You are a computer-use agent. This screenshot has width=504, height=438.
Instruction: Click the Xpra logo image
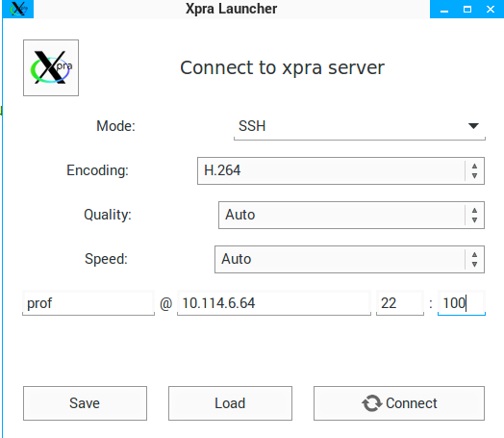point(51,67)
